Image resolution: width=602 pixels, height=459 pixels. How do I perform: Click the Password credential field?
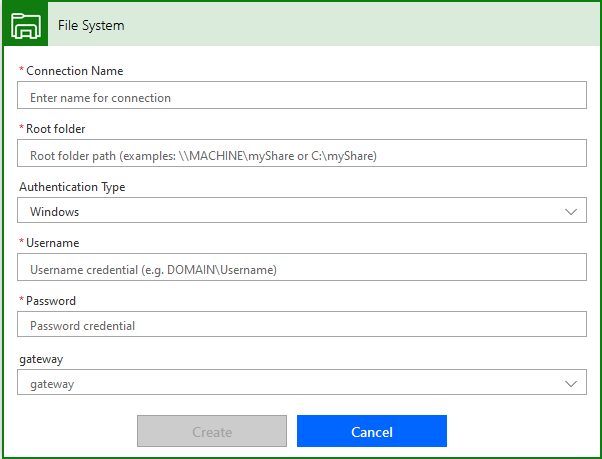coord(301,325)
